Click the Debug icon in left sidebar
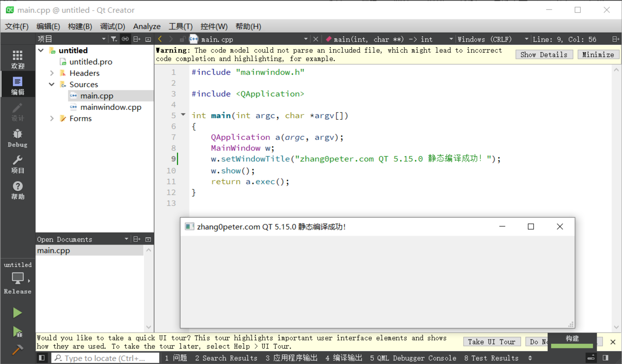Screen dimensions: 622x364 (17, 134)
